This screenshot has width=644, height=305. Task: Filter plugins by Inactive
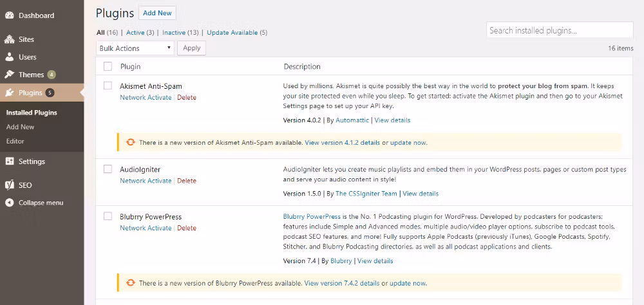(175, 32)
